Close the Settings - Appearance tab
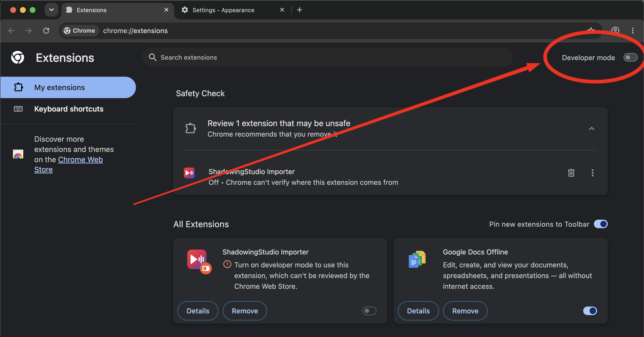The image size is (644, 337). [x=282, y=10]
